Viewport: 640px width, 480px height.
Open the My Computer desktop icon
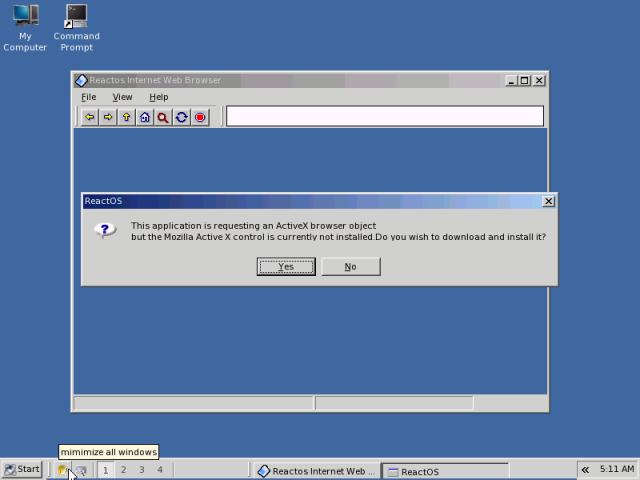click(x=25, y=27)
